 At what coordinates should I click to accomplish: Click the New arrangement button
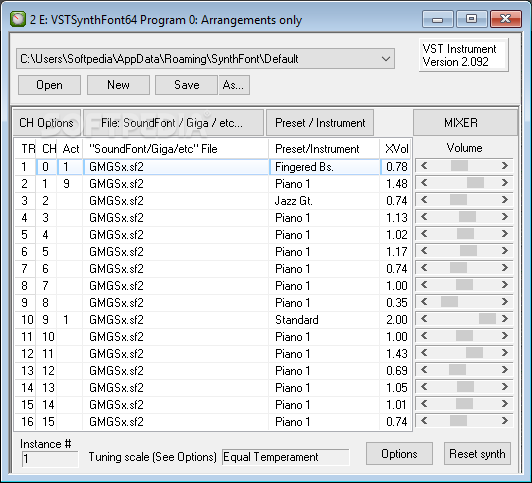coord(118,85)
